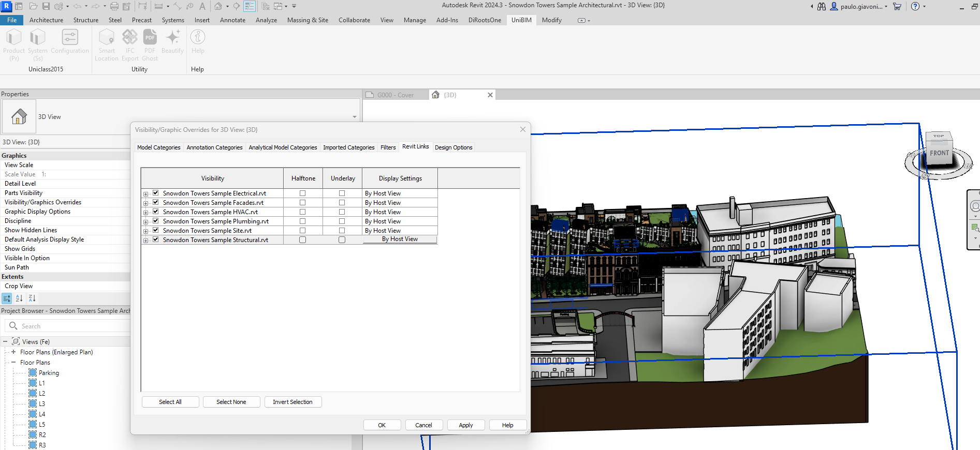
Task: Click the Select All button
Action: point(170,402)
